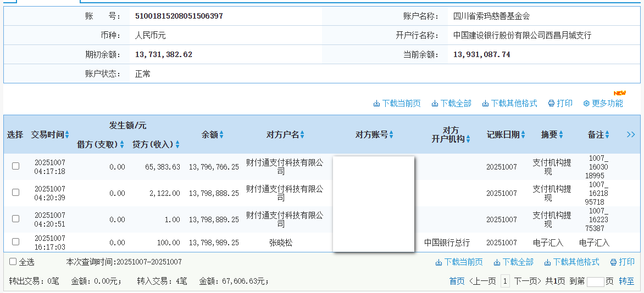Click the 转至 jump button
Screen dimensions: 644x293
(626, 281)
